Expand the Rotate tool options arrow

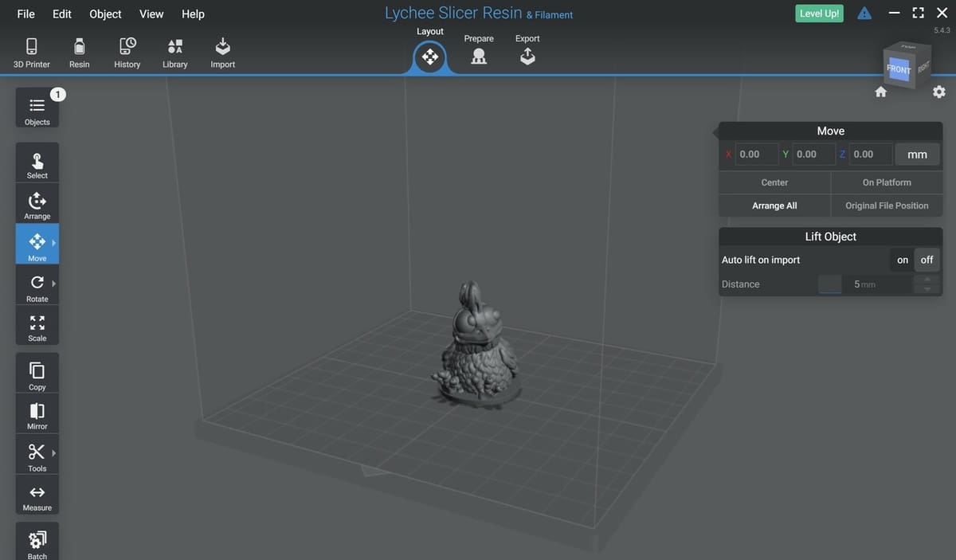pos(54,283)
